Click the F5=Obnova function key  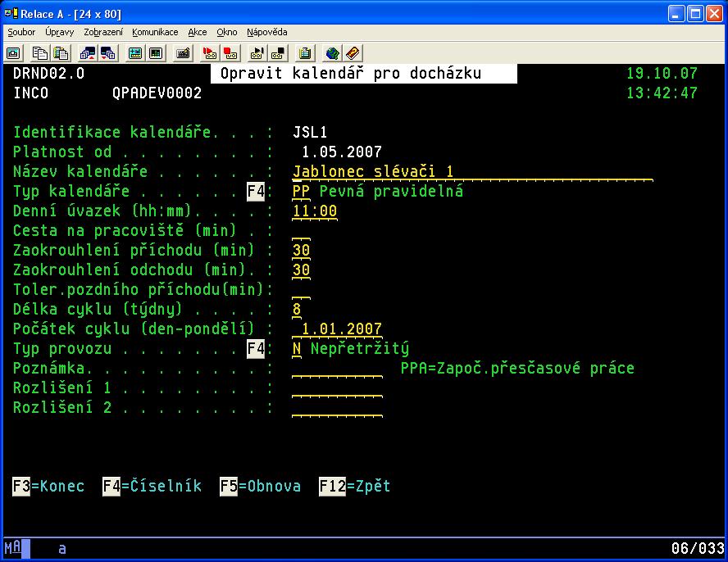coord(260,486)
